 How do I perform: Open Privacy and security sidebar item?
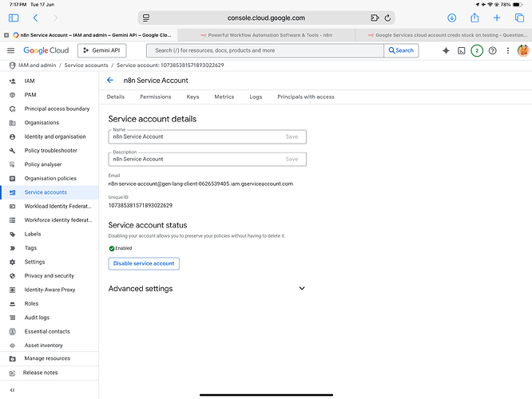click(x=50, y=275)
